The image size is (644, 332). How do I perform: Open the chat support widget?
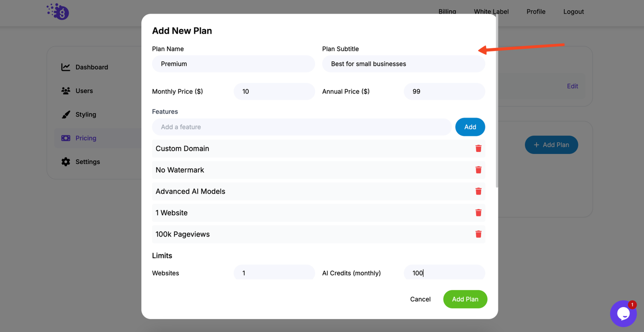[623, 314]
